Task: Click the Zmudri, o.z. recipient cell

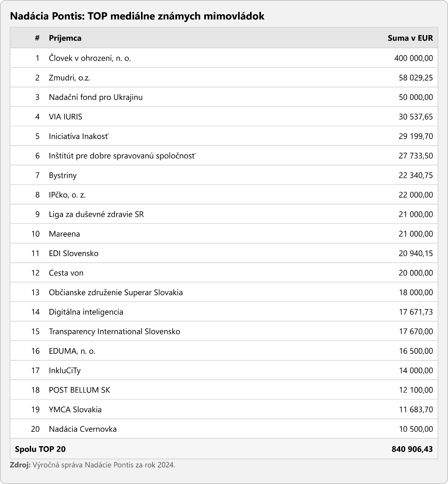Action: (69, 78)
